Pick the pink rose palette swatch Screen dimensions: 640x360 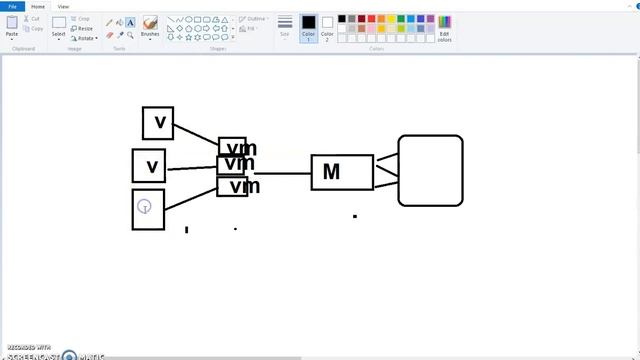coord(371,29)
